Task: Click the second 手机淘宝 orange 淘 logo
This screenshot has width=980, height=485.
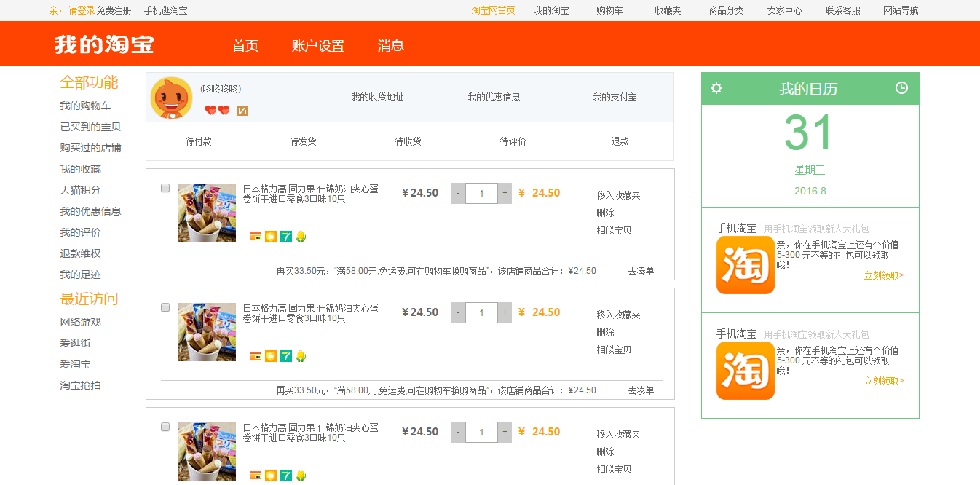Action: pos(746,371)
